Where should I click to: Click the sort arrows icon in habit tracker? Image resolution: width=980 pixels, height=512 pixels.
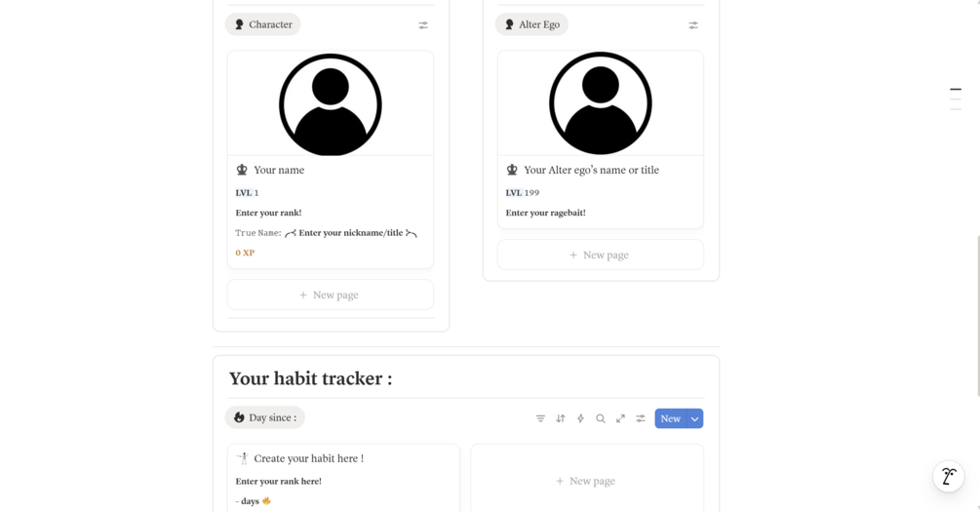tap(561, 418)
